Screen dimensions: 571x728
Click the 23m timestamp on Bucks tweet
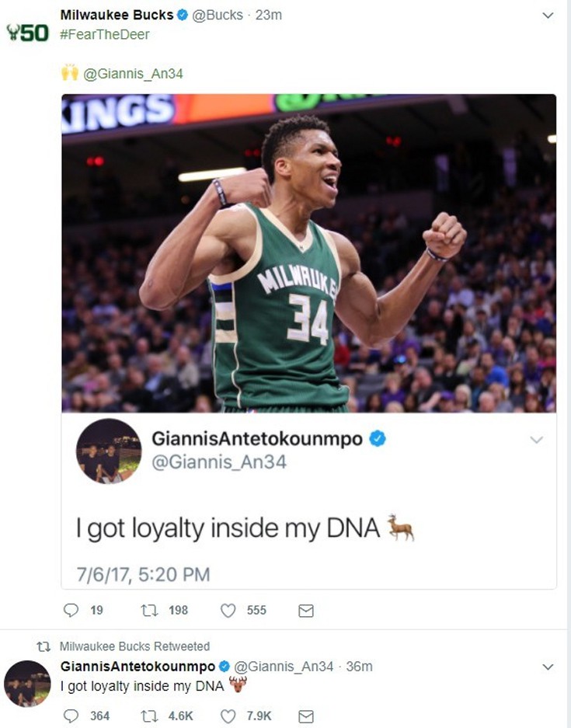tap(269, 15)
